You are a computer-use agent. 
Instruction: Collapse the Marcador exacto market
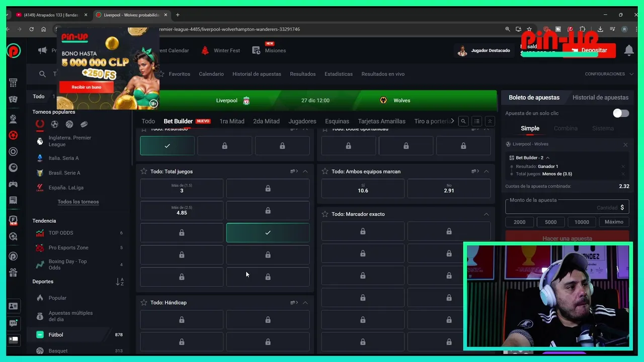point(486,214)
